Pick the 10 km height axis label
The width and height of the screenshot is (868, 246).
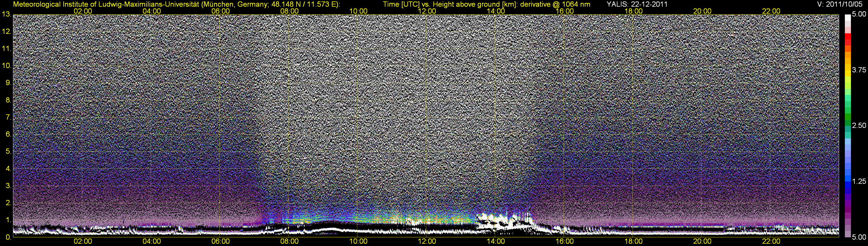pos(6,66)
